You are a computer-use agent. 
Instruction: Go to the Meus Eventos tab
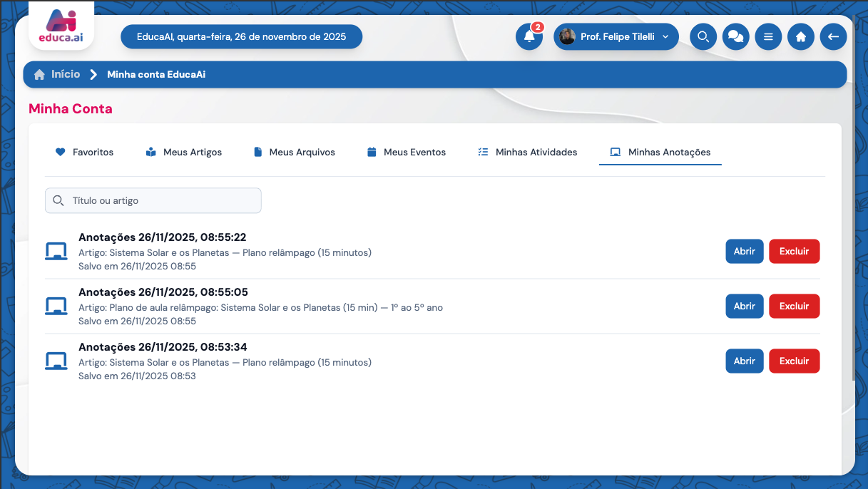406,152
